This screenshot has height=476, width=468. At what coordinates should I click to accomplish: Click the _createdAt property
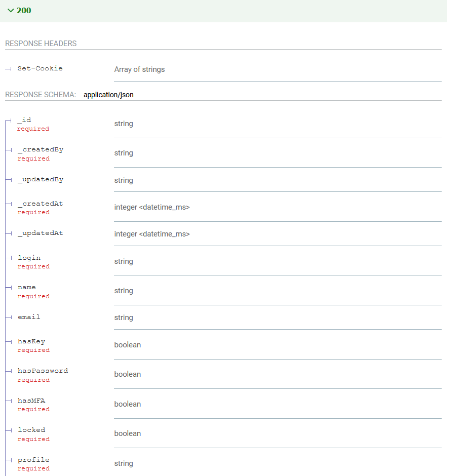tap(41, 204)
